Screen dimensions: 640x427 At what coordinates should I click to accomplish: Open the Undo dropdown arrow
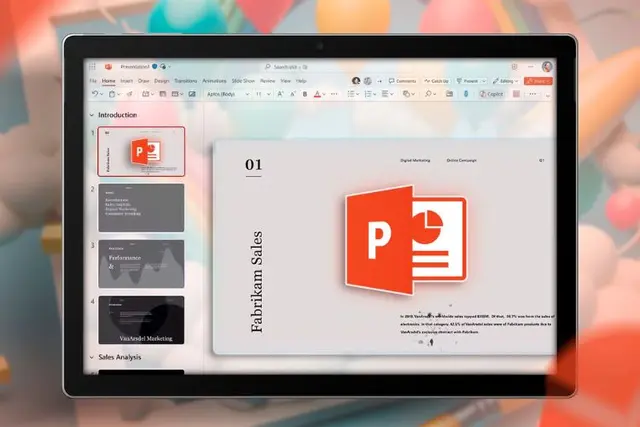(101, 94)
